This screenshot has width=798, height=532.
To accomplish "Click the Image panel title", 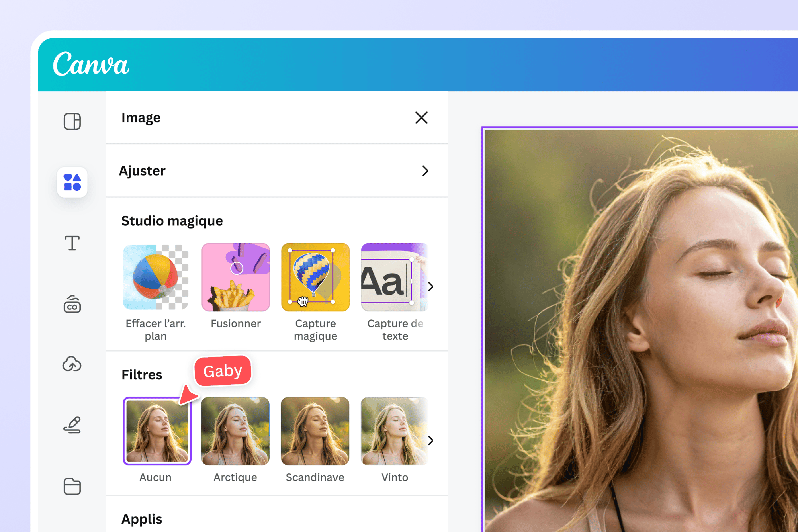I will (x=141, y=118).
